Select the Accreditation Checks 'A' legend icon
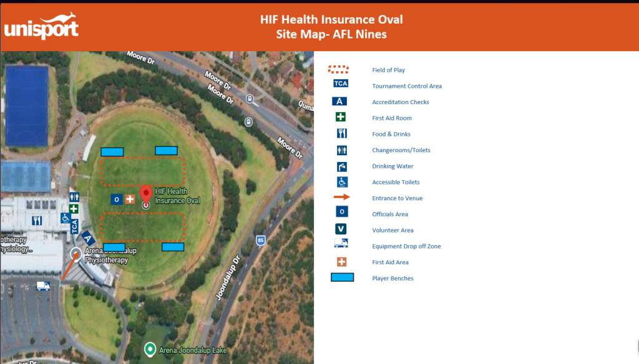 click(x=339, y=102)
